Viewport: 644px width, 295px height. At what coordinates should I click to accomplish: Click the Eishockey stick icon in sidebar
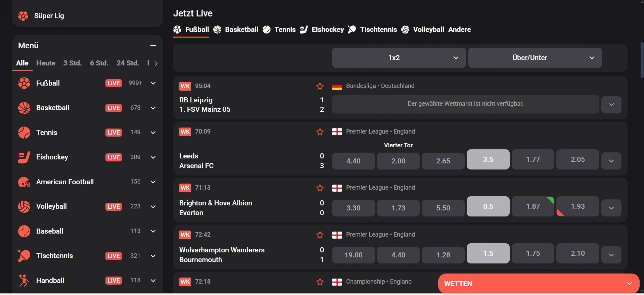click(24, 157)
